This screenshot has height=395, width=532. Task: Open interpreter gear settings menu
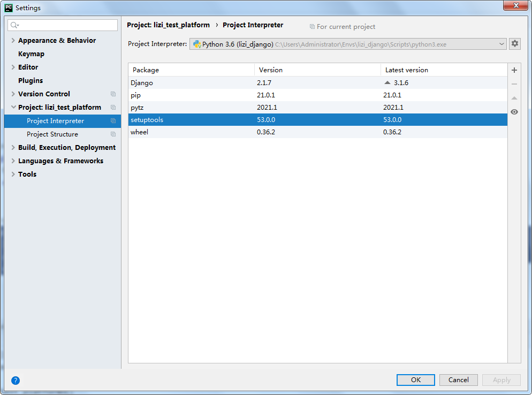pyautogui.click(x=515, y=44)
